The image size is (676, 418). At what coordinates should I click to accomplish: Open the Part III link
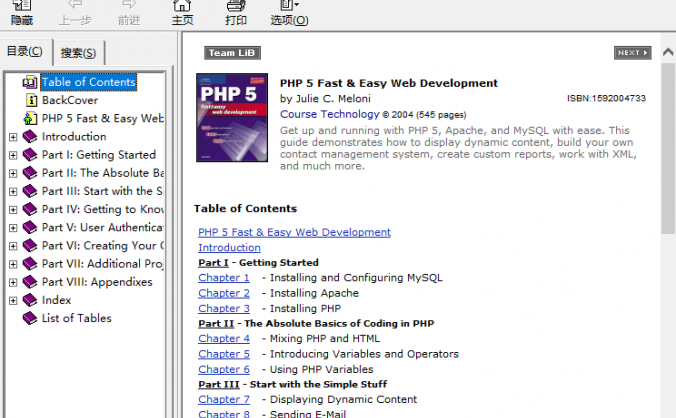point(219,384)
